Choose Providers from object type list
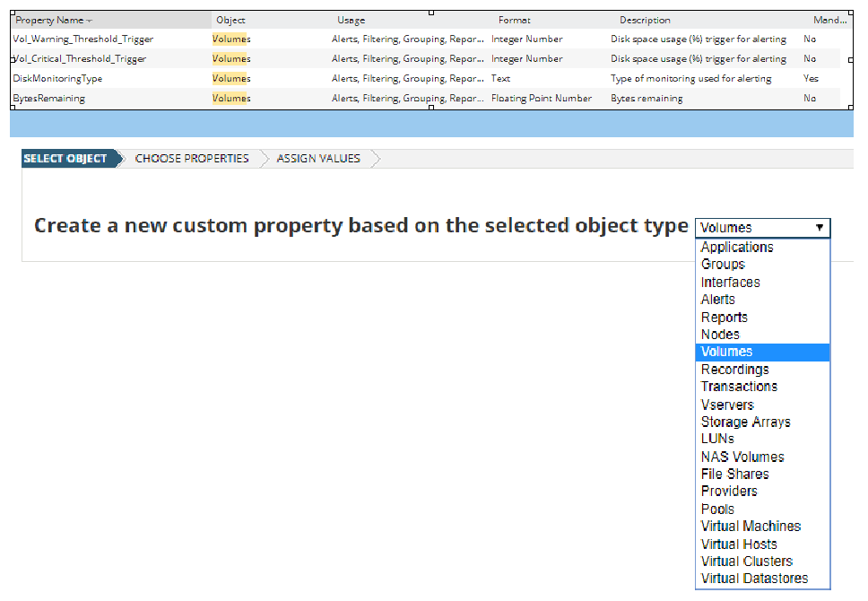The width and height of the screenshot is (868, 601). click(762, 492)
